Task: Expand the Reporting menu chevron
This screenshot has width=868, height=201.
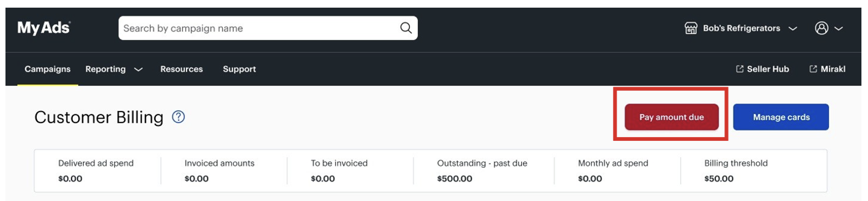Action: [138, 69]
